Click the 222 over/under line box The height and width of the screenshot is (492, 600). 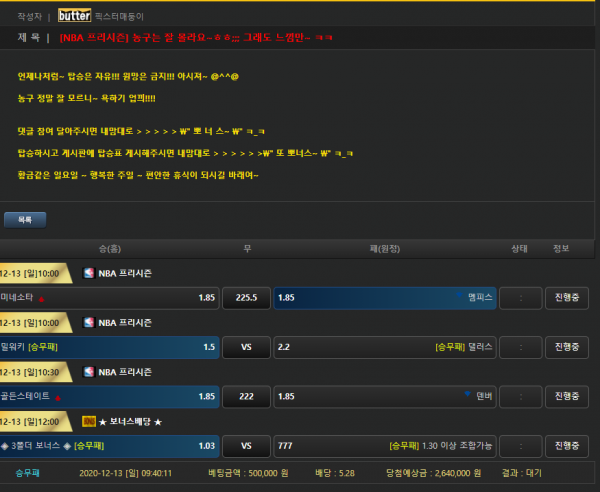pyautogui.click(x=246, y=397)
